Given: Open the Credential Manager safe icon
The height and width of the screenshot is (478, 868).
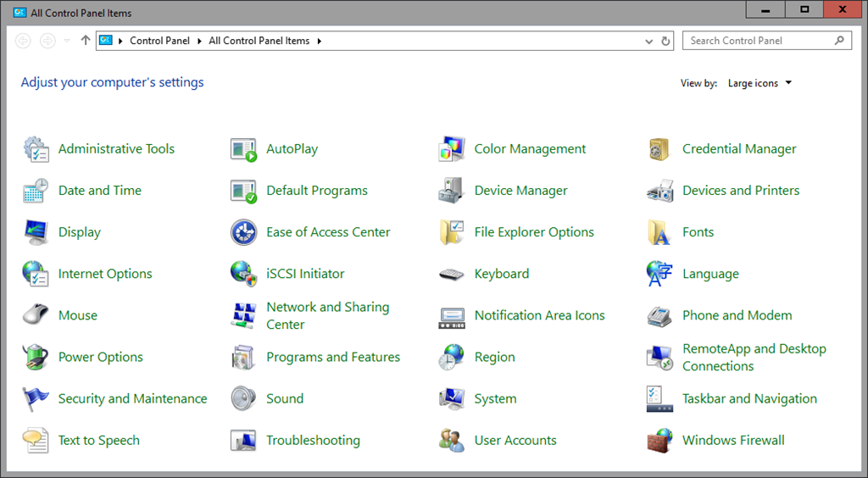Looking at the screenshot, I should tap(659, 149).
